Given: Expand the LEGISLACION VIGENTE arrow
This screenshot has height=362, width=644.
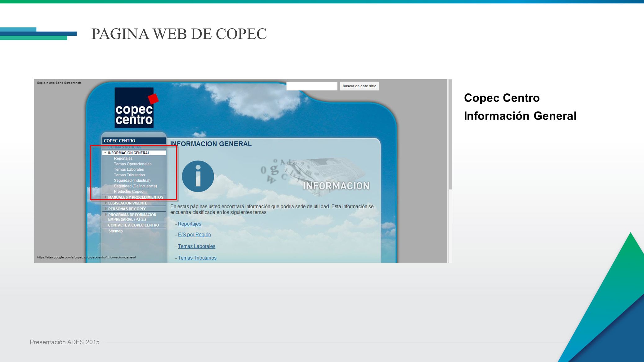Looking at the screenshot, I should (x=106, y=203).
